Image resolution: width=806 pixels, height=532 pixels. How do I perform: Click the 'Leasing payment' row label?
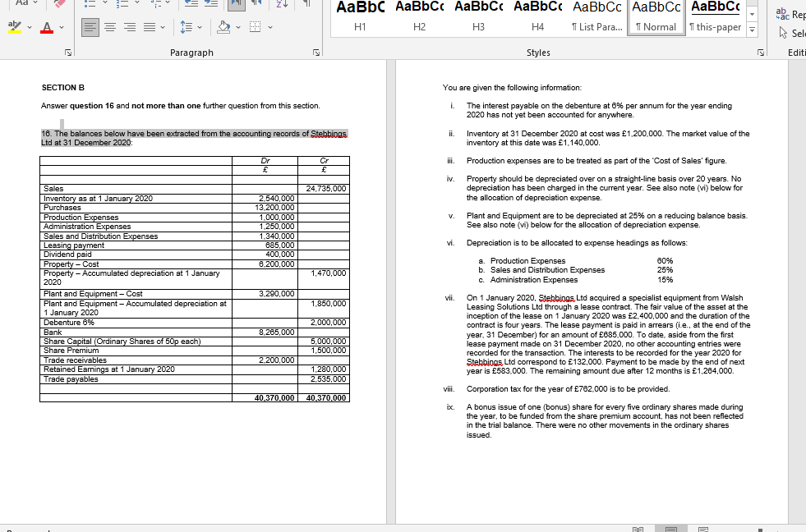coord(74,245)
